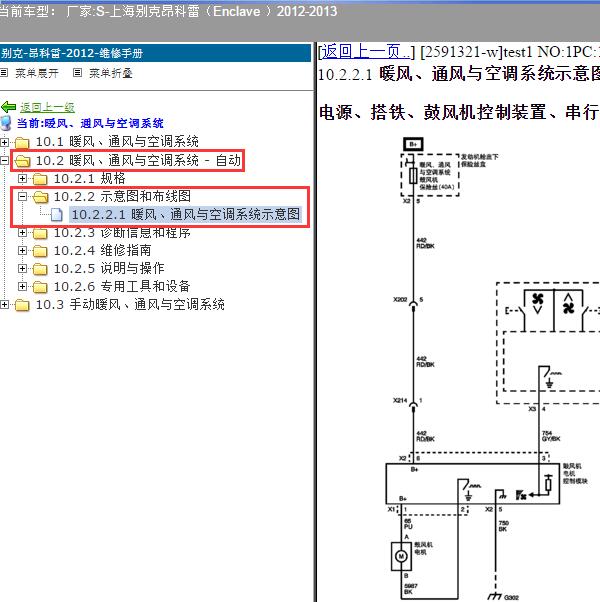Screen dimensions: 600x602
Task: Click the folder icon beside 10.2.4 维修指南
Action: pyautogui.click(x=40, y=251)
